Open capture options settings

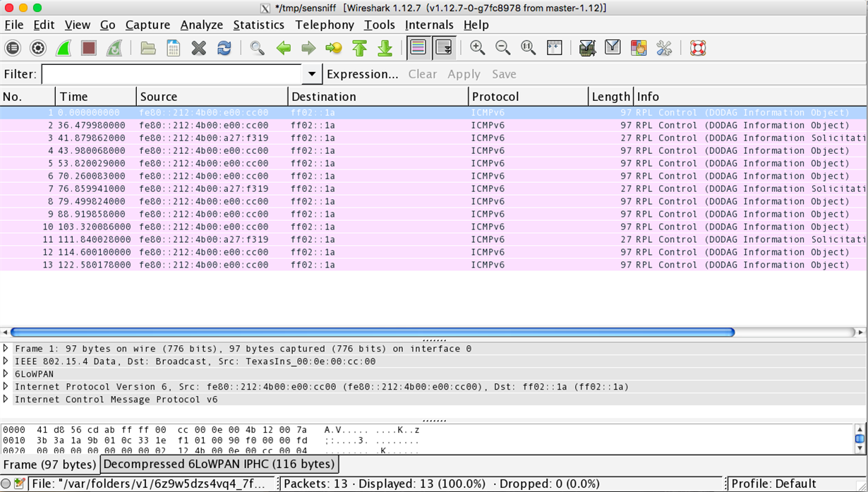(x=37, y=48)
